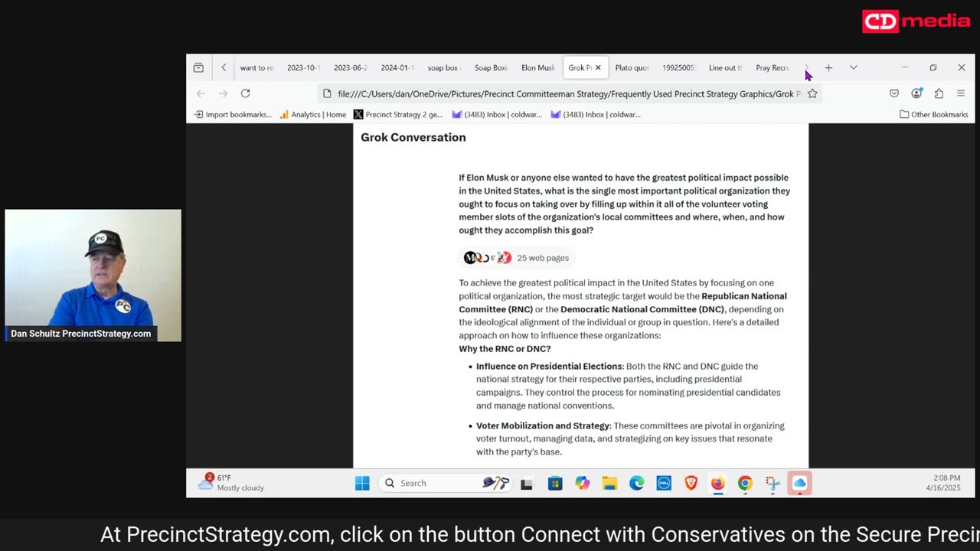Switch to the 'Plato quot' tab

[x=632, y=67]
